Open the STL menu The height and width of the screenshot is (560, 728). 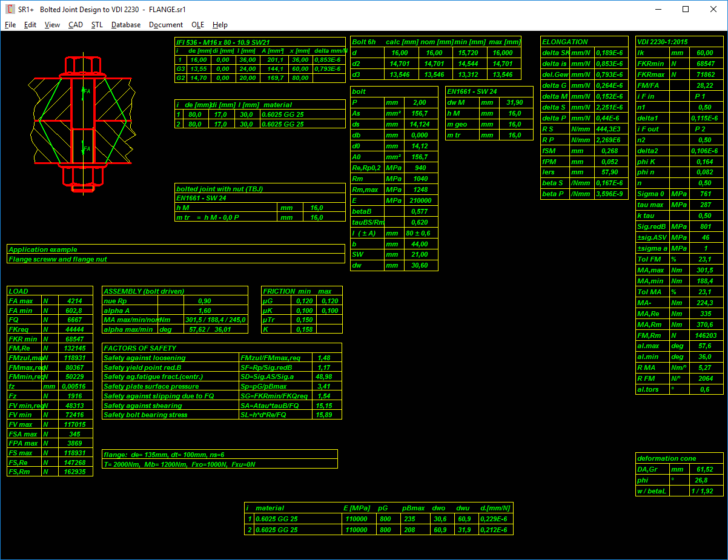pos(97,25)
